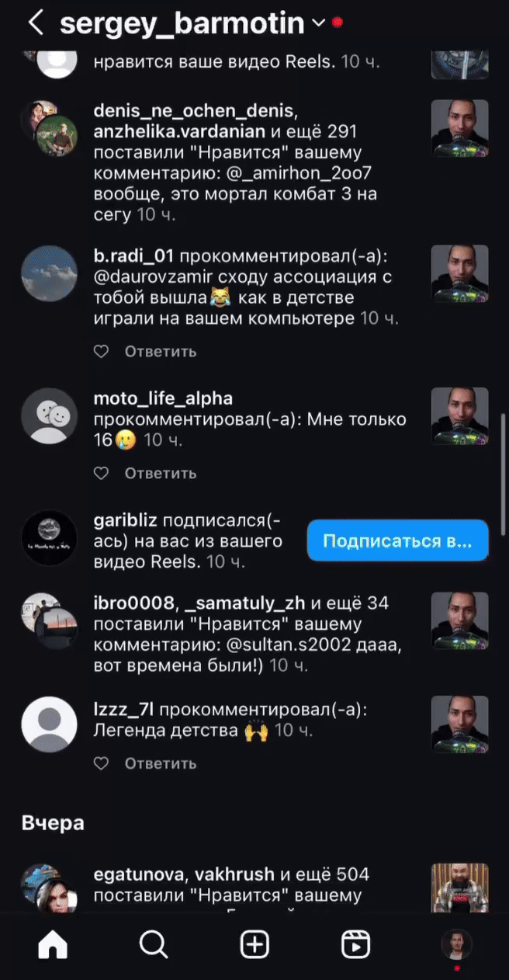Reply to b.radi_01's comment via Ответить

[x=161, y=352]
